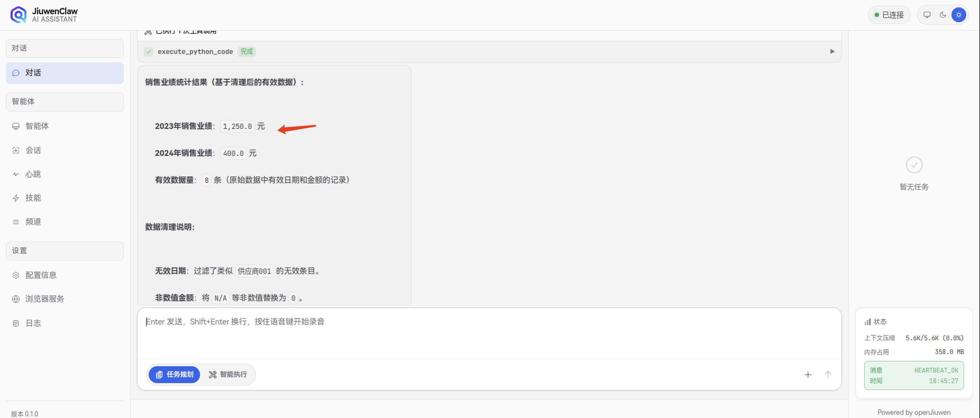Open the 技能 skills page
Screen dimensions: 980x418
33,198
